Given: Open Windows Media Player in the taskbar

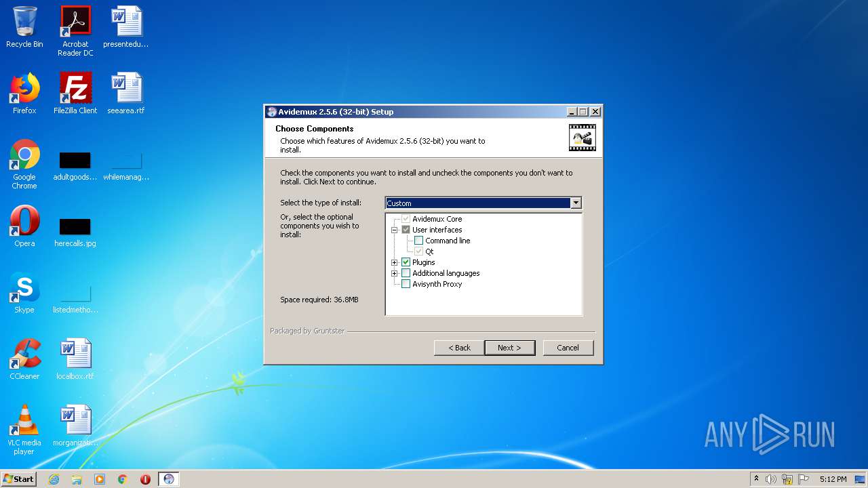Looking at the screenshot, I should click(x=100, y=479).
